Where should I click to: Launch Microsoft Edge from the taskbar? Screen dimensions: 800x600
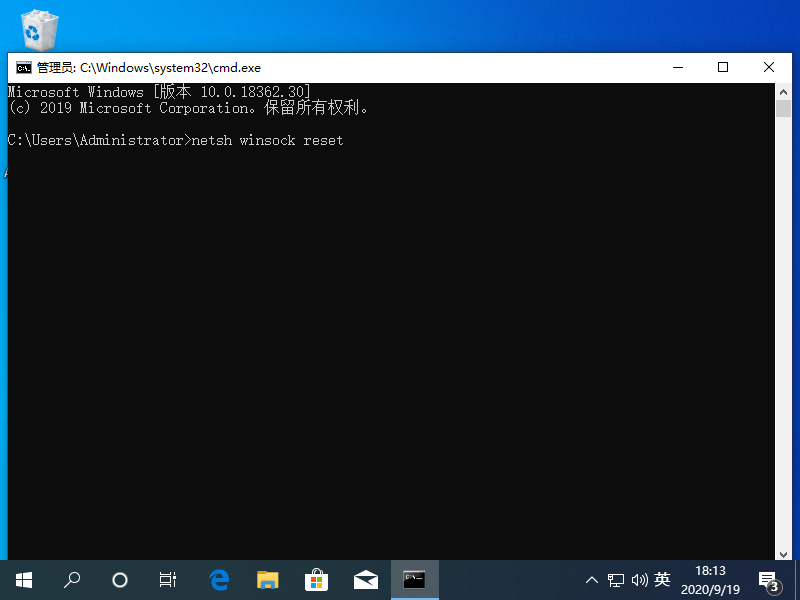pyautogui.click(x=219, y=579)
